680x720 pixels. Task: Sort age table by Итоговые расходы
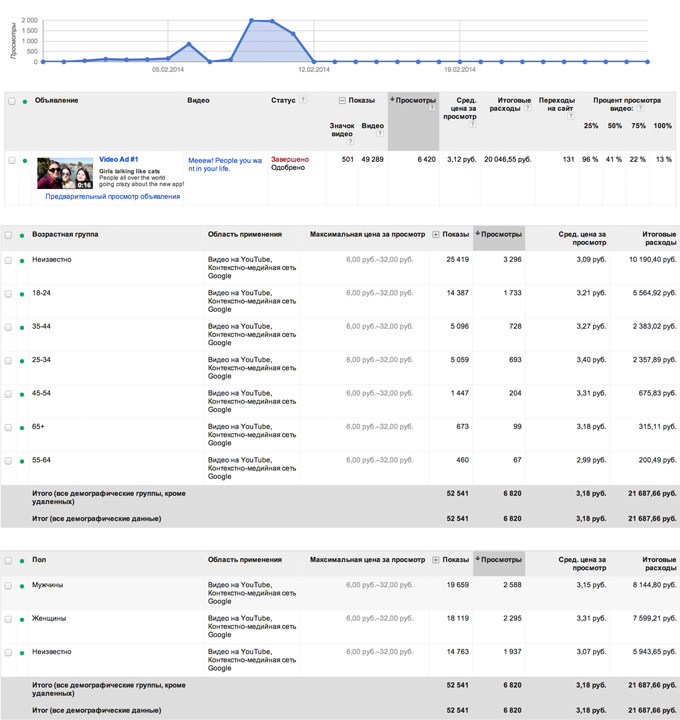pyautogui.click(x=659, y=238)
